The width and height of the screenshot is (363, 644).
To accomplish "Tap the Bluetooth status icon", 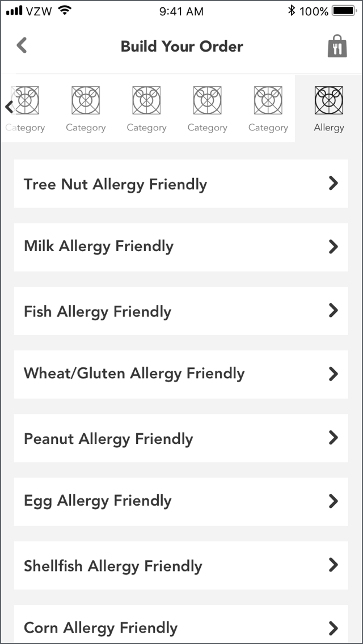I will pos(292,11).
